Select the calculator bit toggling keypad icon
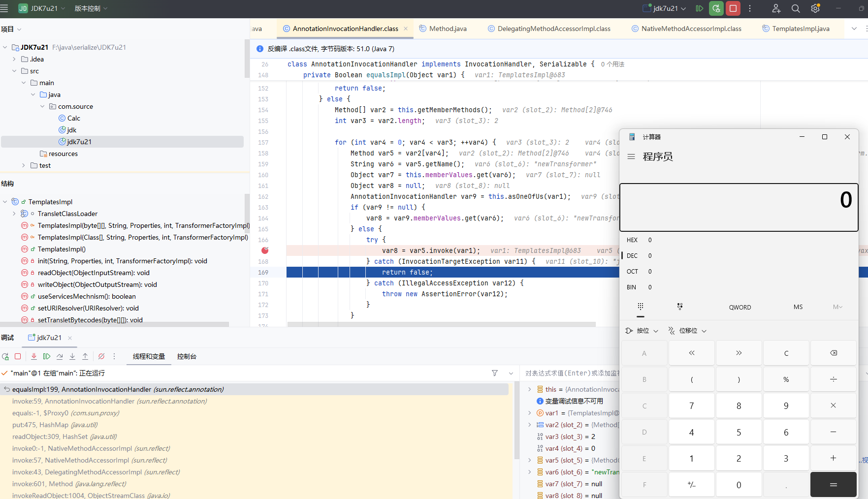Image resolution: width=868 pixels, height=499 pixels. pos(680,307)
